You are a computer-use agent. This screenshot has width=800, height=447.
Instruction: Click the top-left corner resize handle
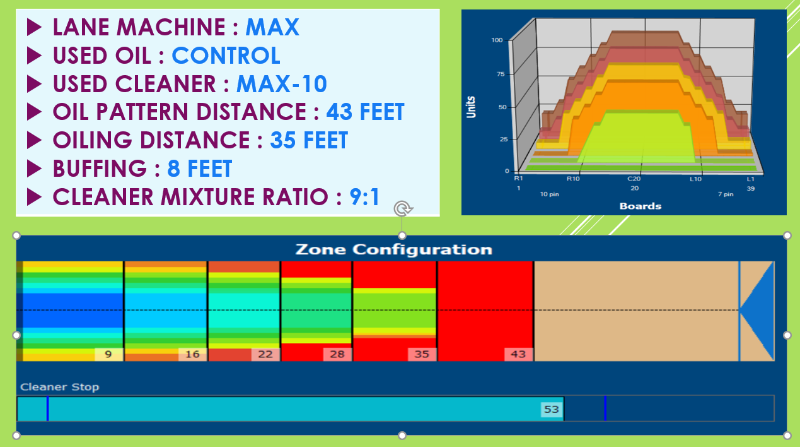(17, 236)
